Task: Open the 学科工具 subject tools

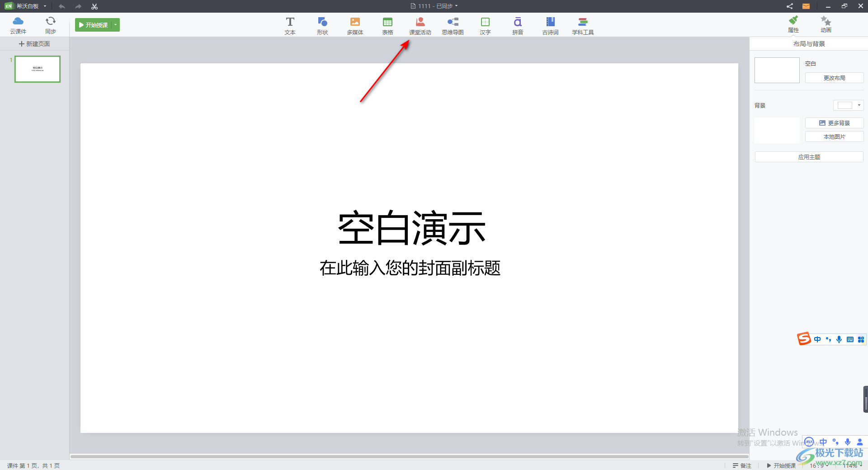Action: click(x=583, y=26)
